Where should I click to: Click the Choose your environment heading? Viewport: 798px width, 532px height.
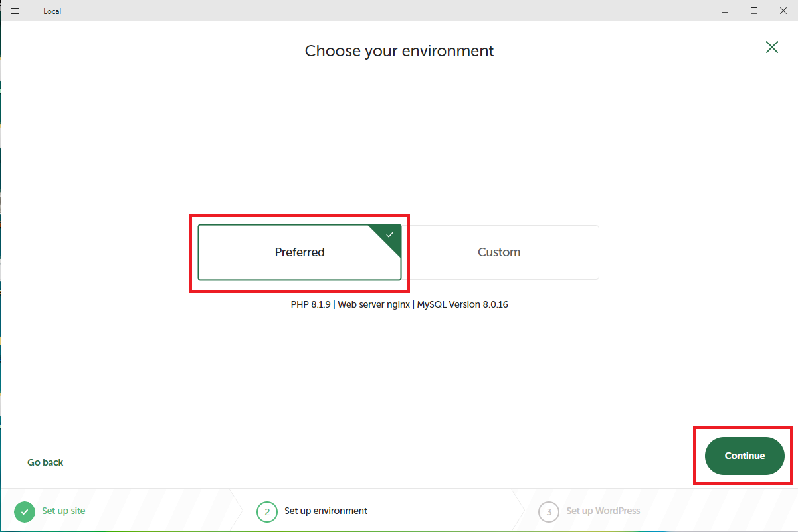point(399,51)
